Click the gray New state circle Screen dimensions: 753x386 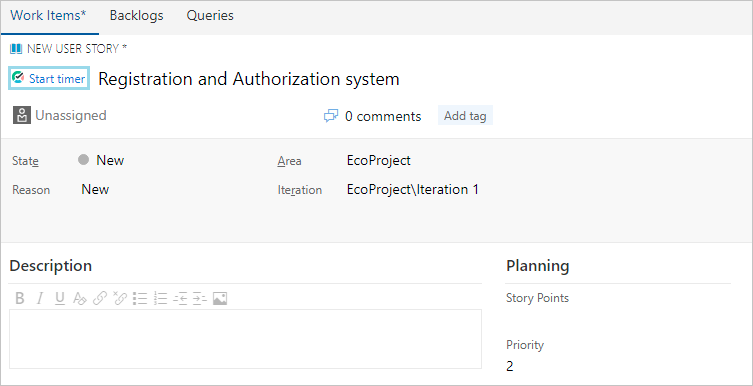pos(84,160)
